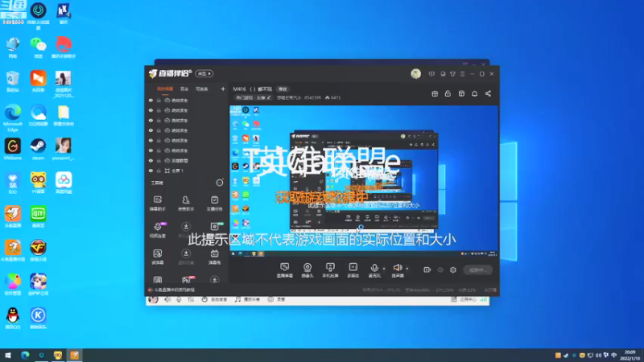The width and height of the screenshot is (644, 362).
Task: Click the speaker icon in the rear window bar
Action: pos(167,299)
